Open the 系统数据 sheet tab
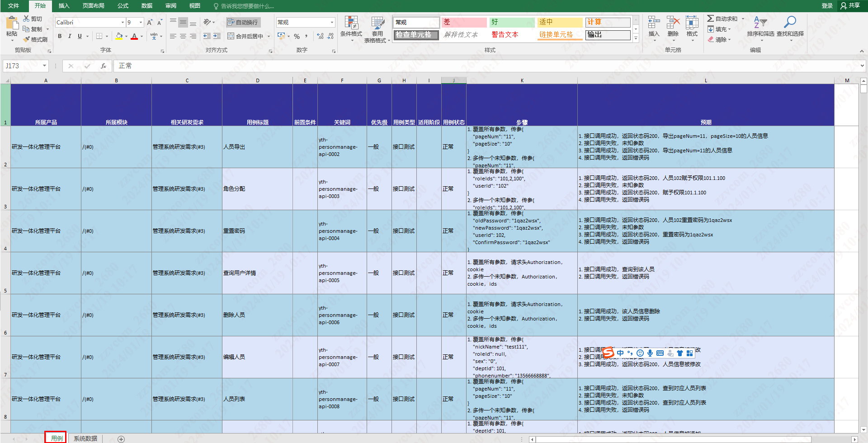 click(85, 438)
